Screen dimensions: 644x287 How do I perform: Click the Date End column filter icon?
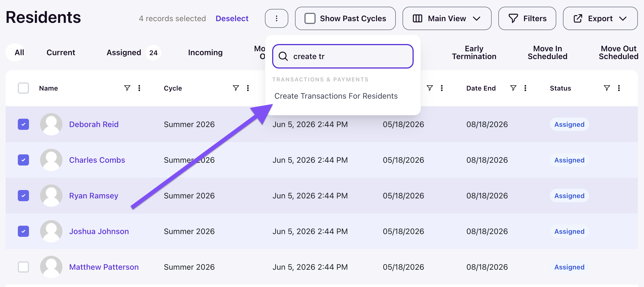click(513, 88)
